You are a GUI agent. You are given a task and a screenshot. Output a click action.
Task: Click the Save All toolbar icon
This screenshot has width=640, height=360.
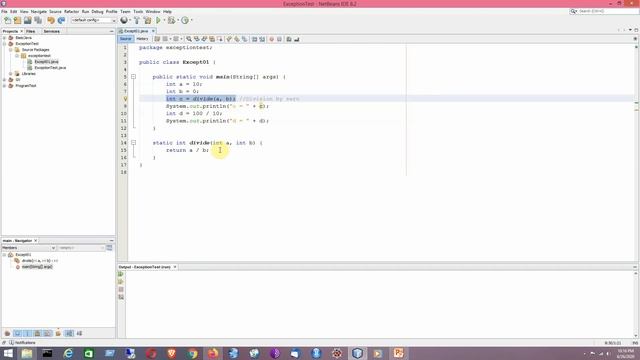[x=38, y=20]
